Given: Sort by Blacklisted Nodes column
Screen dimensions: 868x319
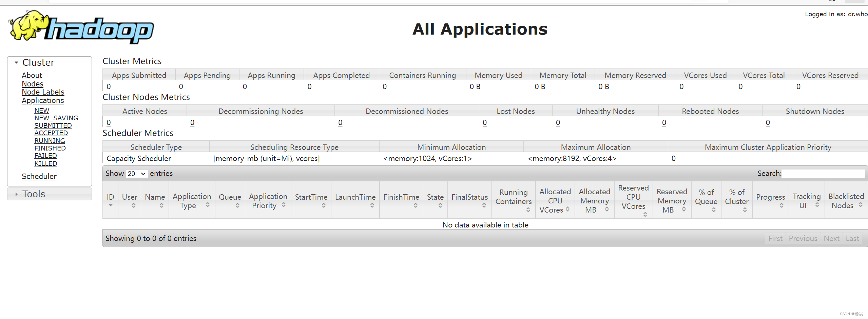Looking at the screenshot, I should pos(846,200).
